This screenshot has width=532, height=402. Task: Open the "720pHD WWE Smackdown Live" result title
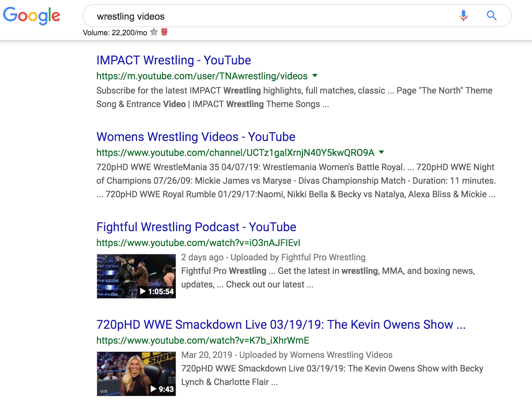click(x=281, y=325)
